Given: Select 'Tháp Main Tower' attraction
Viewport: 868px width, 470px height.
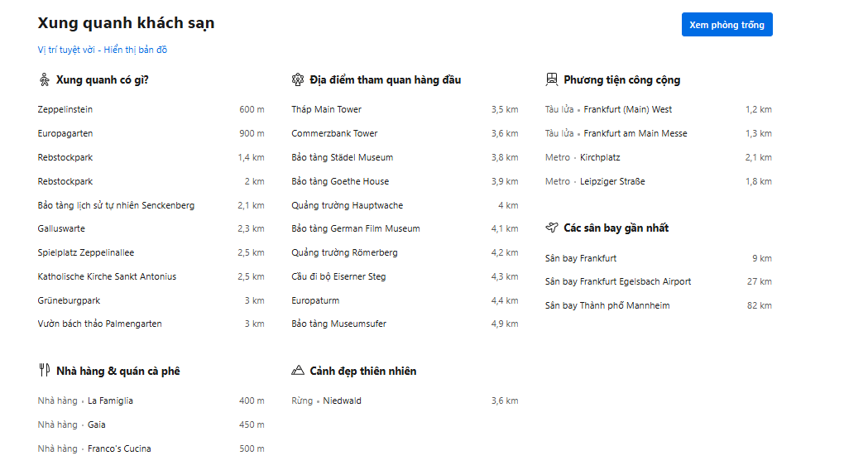Looking at the screenshot, I should [326, 109].
